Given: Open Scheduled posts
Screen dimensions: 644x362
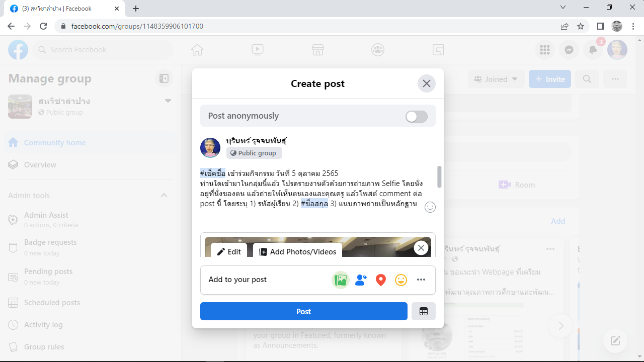Looking at the screenshot, I should click(x=91, y=303).
